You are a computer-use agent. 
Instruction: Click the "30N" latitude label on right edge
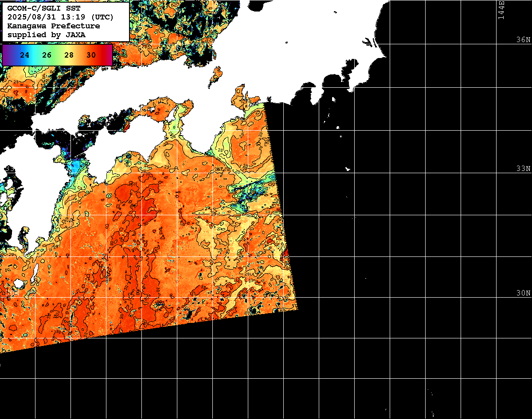[524, 293]
